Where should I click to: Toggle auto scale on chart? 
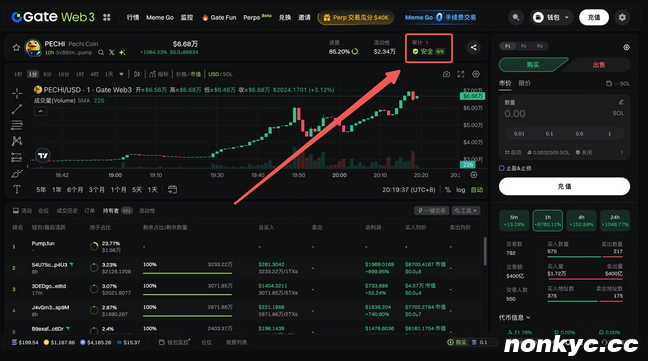click(477, 190)
